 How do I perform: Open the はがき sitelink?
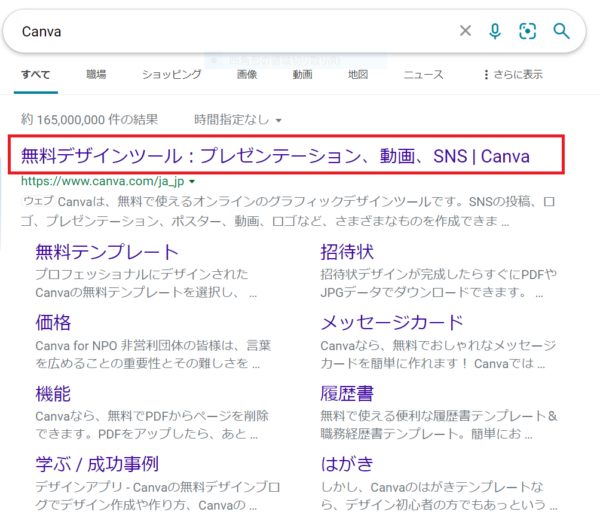pyautogui.click(x=347, y=464)
